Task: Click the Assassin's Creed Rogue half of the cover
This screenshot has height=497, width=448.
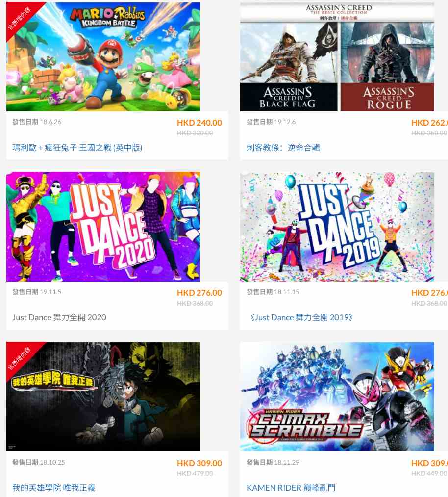Action: click(387, 66)
